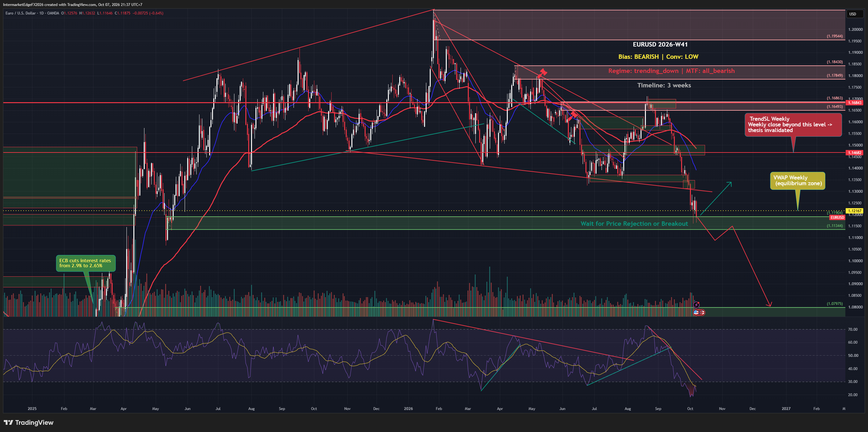Click the (1.07975) level label
The image size is (868, 432).
[x=835, y=303]
